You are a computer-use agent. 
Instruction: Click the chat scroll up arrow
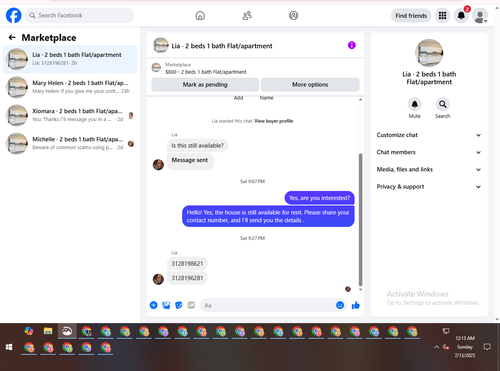pyautogui.click(x=360, y=100)
